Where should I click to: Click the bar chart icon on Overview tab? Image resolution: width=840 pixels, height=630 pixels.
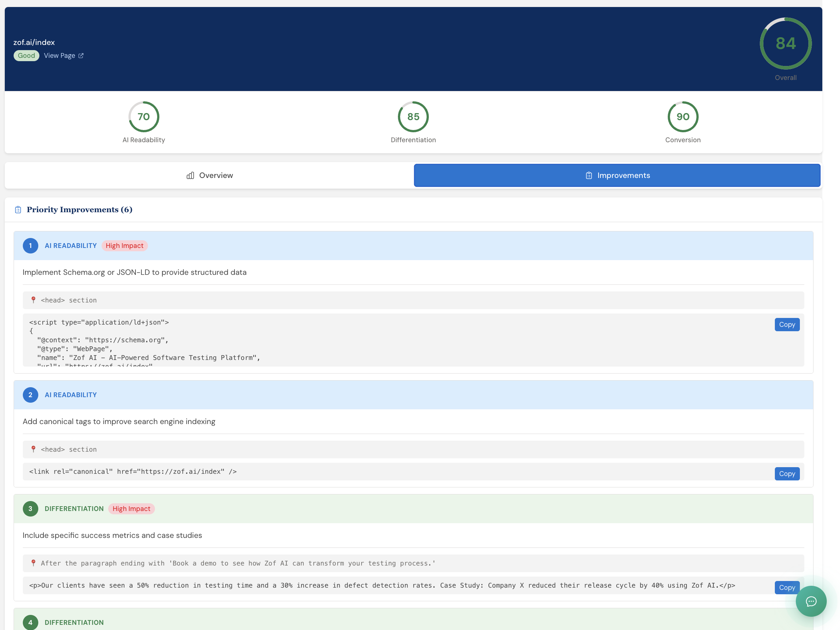(190, 175)
